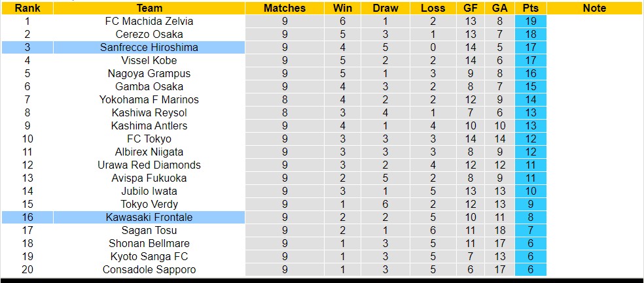The width and height of the screenshot is (644, 283).
Task: Open the FC Machida Zelvia team link
Action: coord(149,21)
